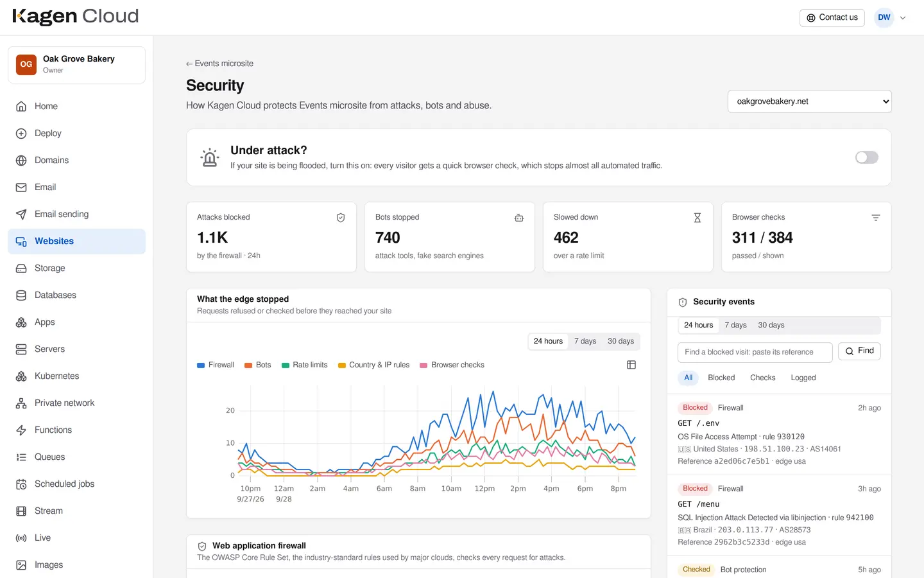Toggle Bots series in chart legend
The width and height of the screenshot is (924, 578).
tap(258, 365)
